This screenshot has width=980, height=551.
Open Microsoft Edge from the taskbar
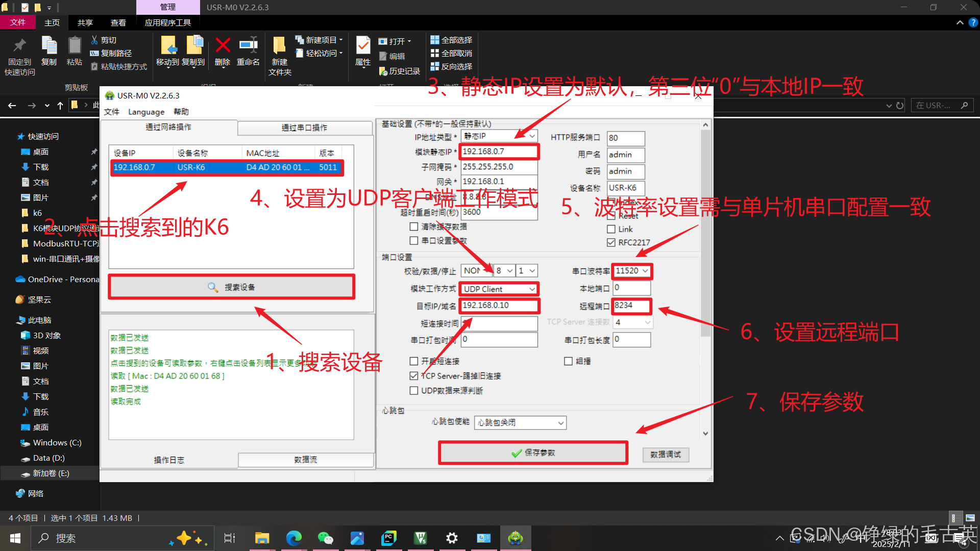tap(293, 538)
